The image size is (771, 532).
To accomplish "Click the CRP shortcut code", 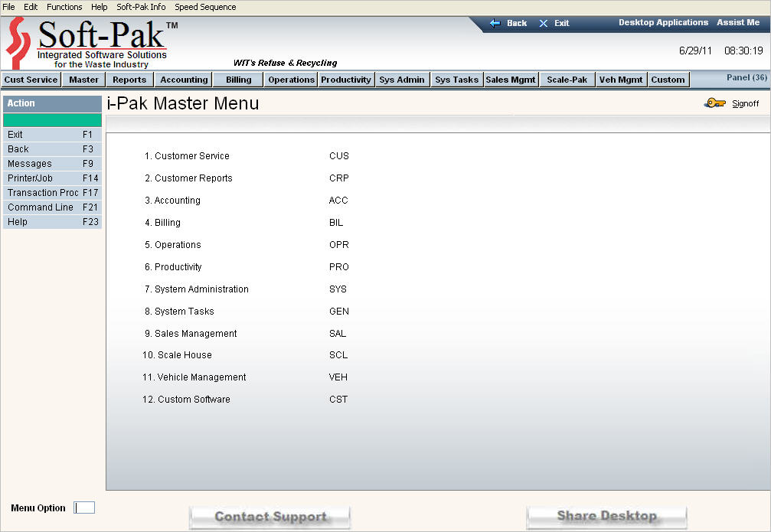I will click(x=338, y=178).
